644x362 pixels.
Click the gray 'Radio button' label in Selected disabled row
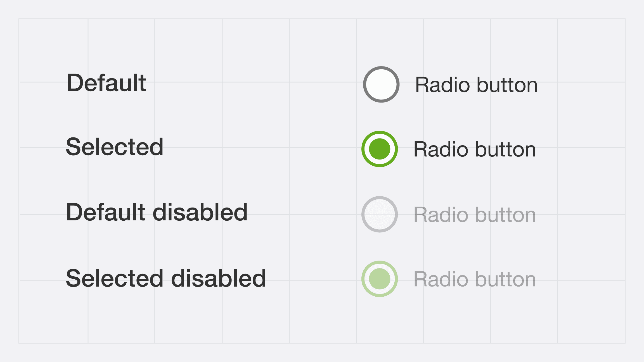pos(475,279)
